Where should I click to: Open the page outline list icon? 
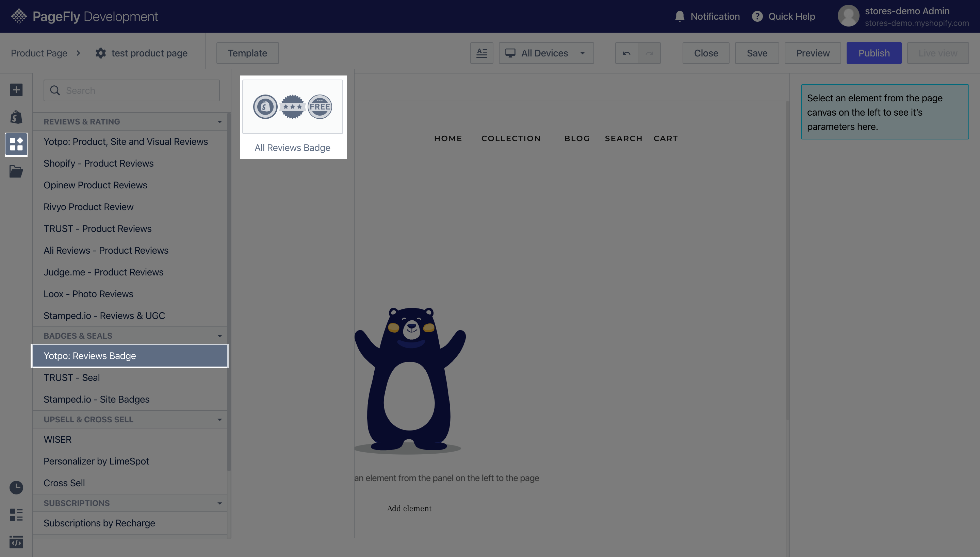click(16, 515)
